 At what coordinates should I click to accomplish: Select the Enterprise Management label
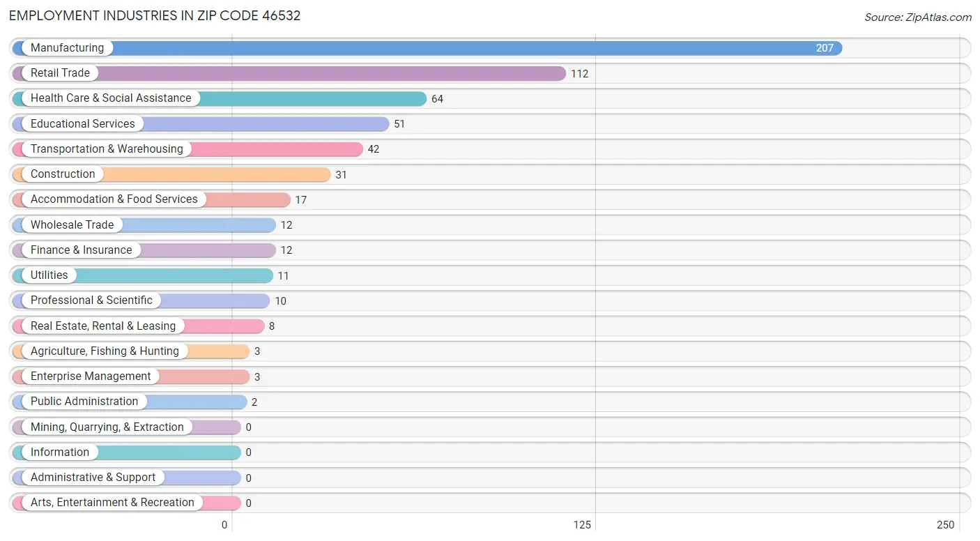[x=91, y=376]
